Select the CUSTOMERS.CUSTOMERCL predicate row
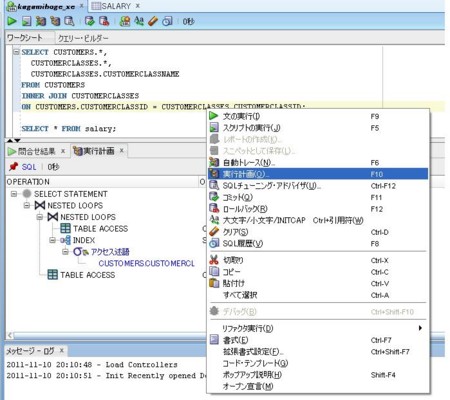 tap(146, 263)
